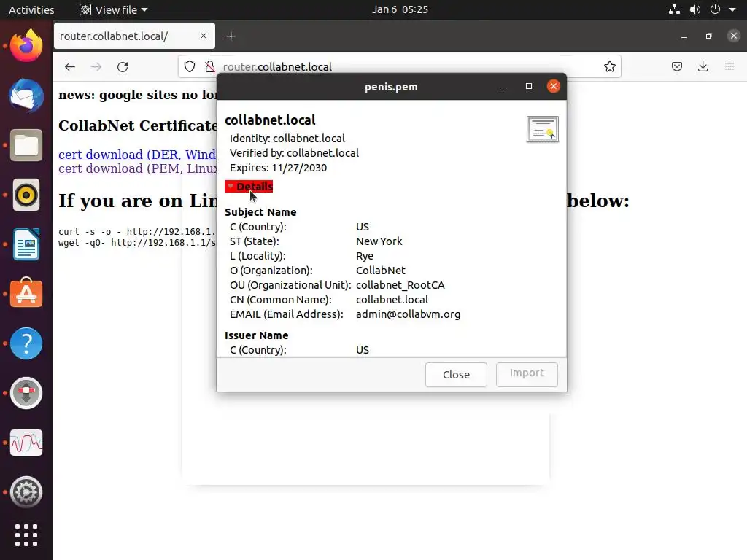
Task: Click the 'Subject Name' section heading
Action: [260, 212]
